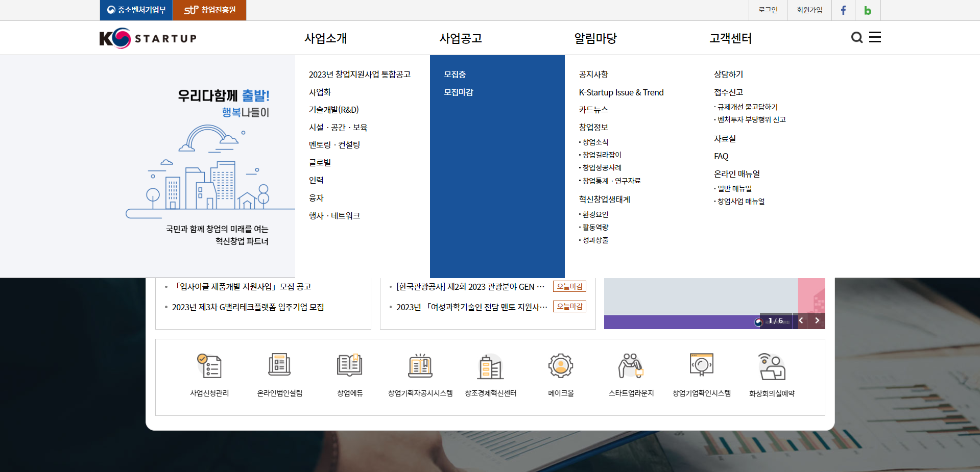The image size is (980, 472).
Task: Open 행사 · 네트워크 submenu item
Action: 334,216
